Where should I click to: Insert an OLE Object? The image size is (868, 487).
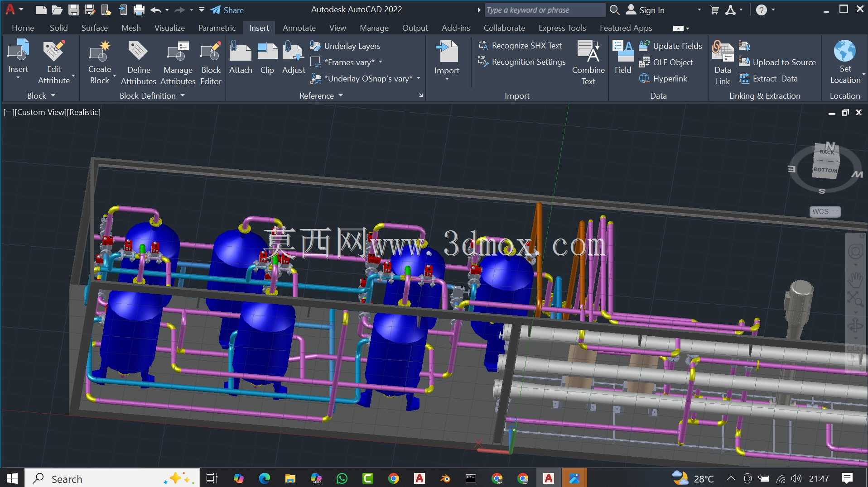666,62
